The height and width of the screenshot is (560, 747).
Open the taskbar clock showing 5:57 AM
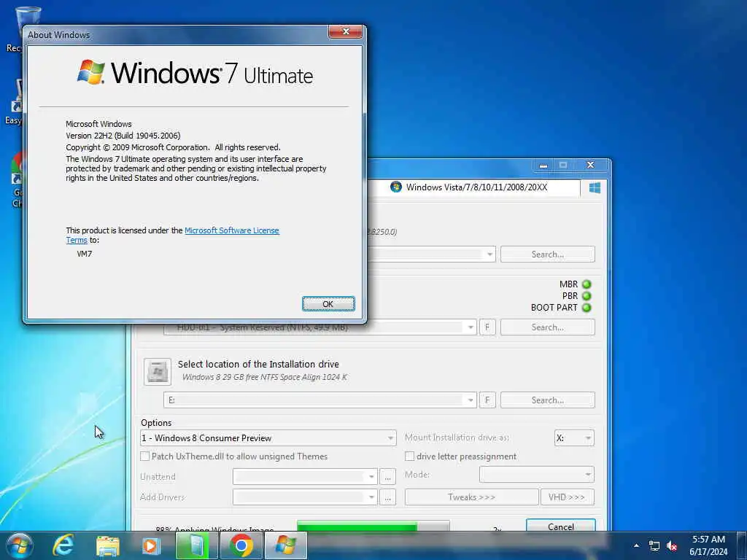point(708,545)
